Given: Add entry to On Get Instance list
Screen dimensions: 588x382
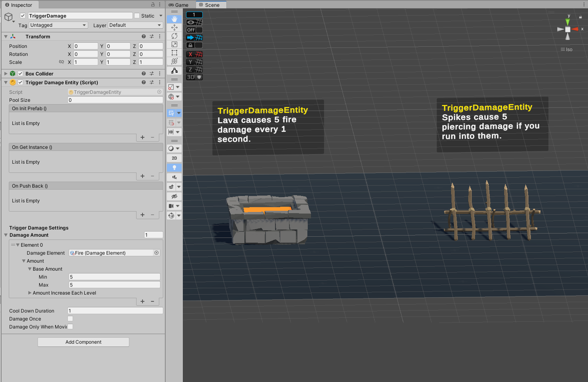Looking at the screenshot, I should pos(143,176).
